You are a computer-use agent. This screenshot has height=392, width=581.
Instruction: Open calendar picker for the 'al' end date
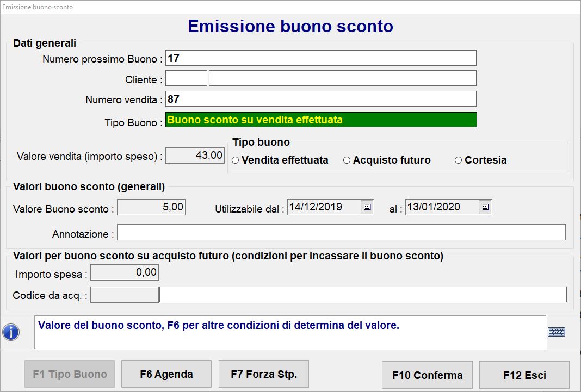[x=485, y=207]
